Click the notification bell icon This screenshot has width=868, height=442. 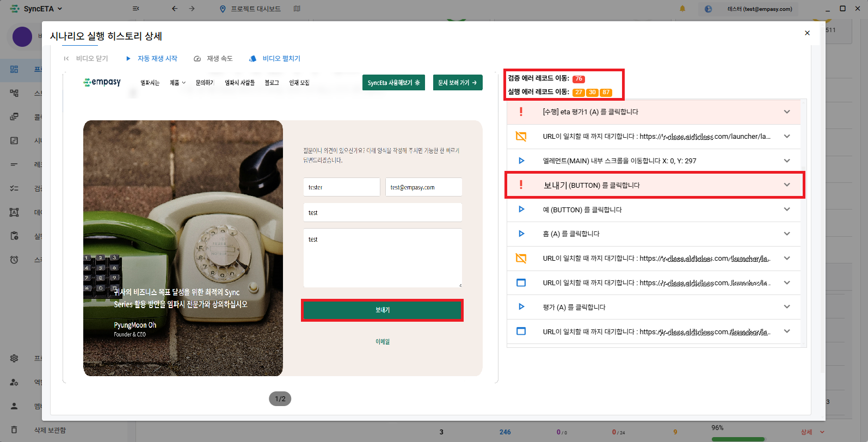coord(682,9)
